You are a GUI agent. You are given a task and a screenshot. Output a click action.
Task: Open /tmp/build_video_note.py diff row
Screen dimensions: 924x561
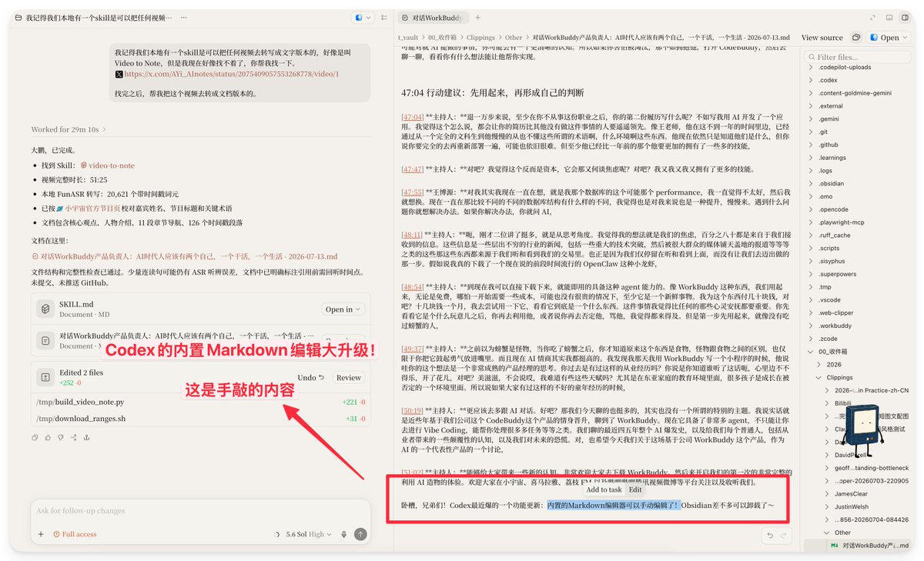tap(201, 402)
